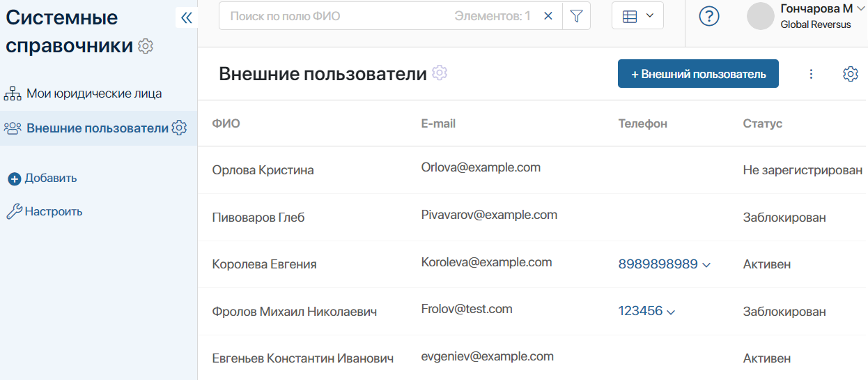Open the Фролов Михаил Николаевич row
Image resolution: width=868 pixels, height=380 pixels.
pos(533,312)
